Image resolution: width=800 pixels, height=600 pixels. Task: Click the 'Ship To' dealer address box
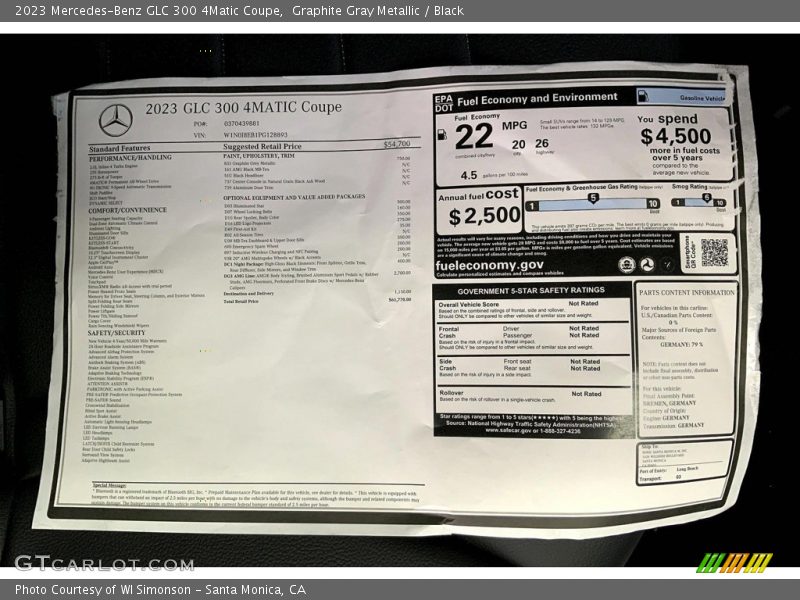[685, 462]
